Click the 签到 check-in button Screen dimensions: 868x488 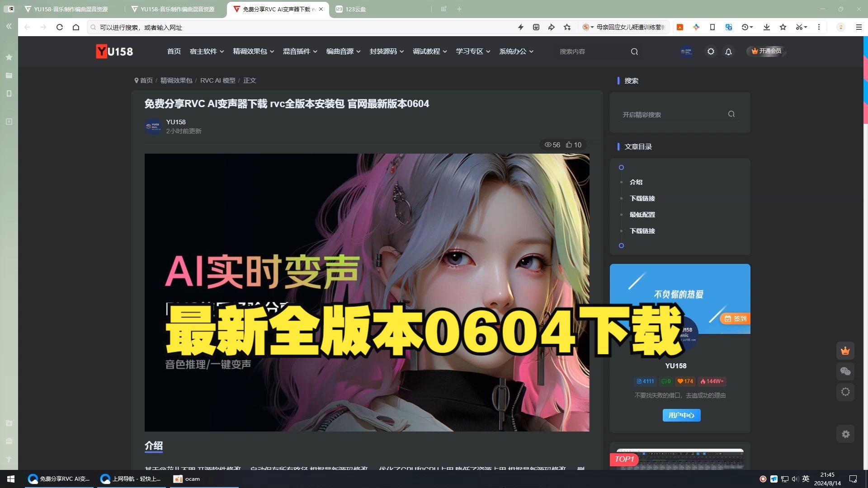click(736, 319)
